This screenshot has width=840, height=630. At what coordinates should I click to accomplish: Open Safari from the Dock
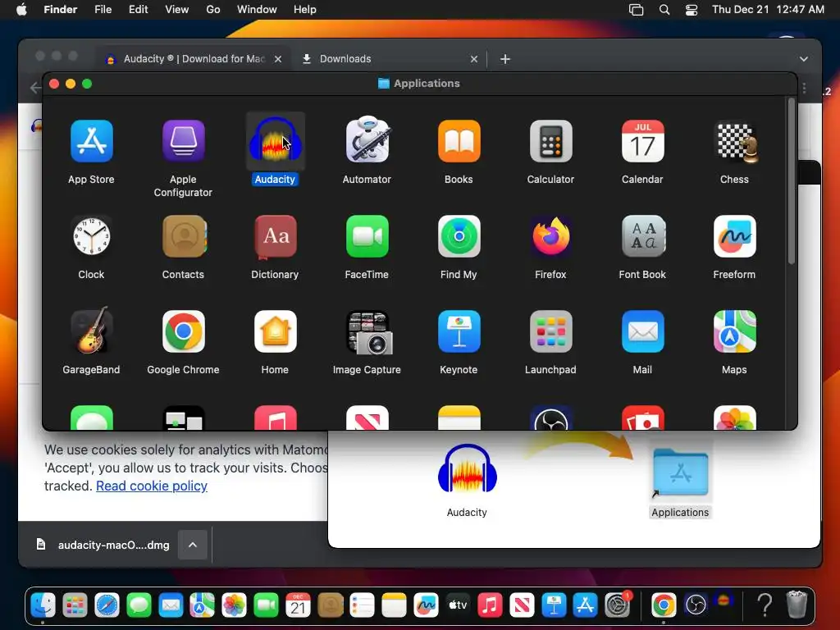click(x=107, y=605)
